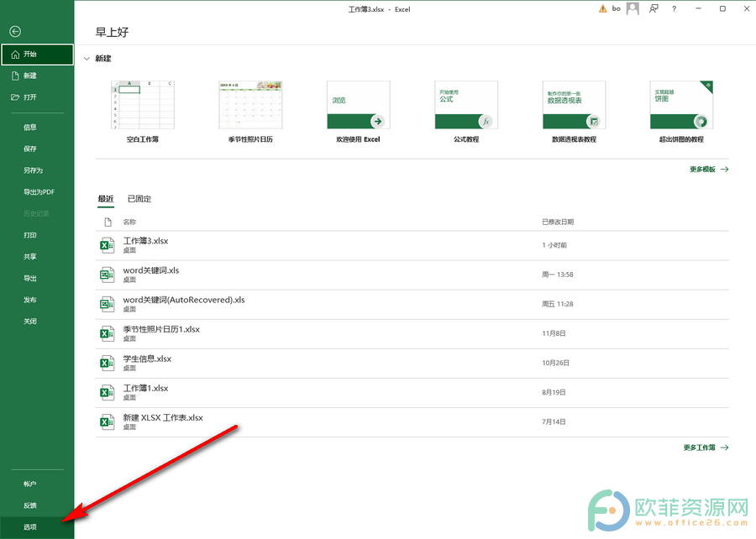Open the 开始 home page item
This screenshot has height=539, width=756.
click(37, 55)
